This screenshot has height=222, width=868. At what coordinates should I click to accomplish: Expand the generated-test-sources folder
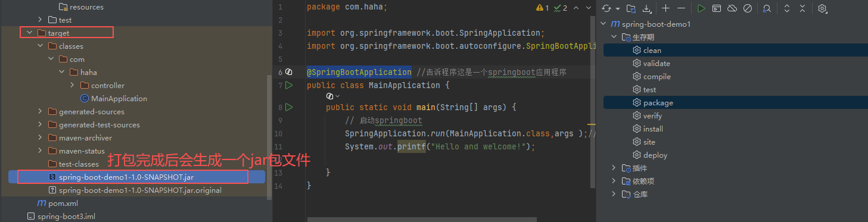(40, 124)
